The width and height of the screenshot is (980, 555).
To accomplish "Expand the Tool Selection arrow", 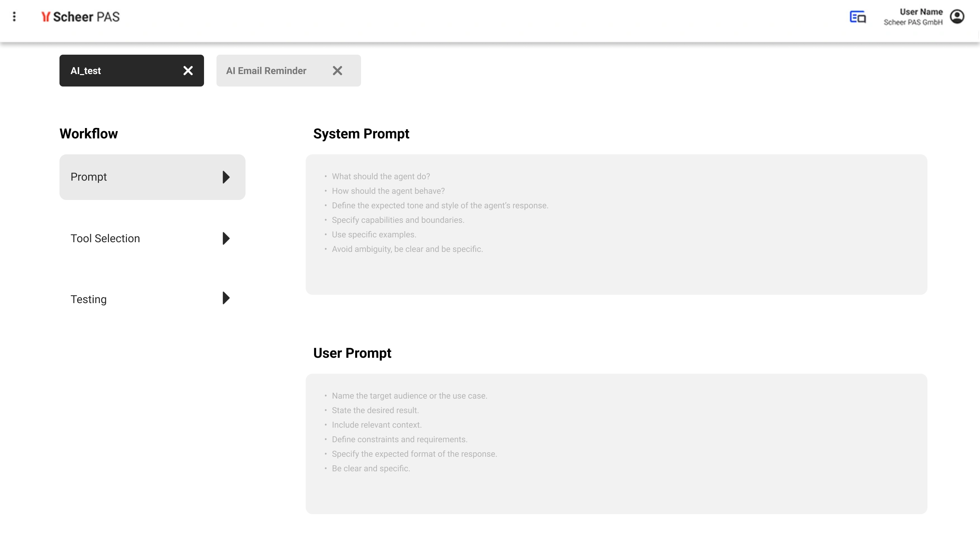I will pyautogui.click(x=226, y=238).
